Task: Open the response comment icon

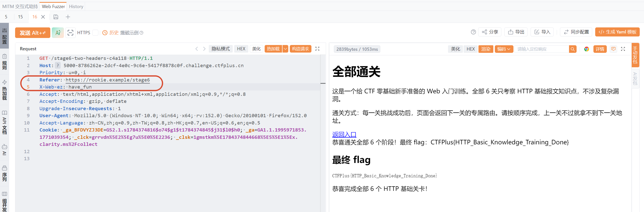Action: pos(613,49)
